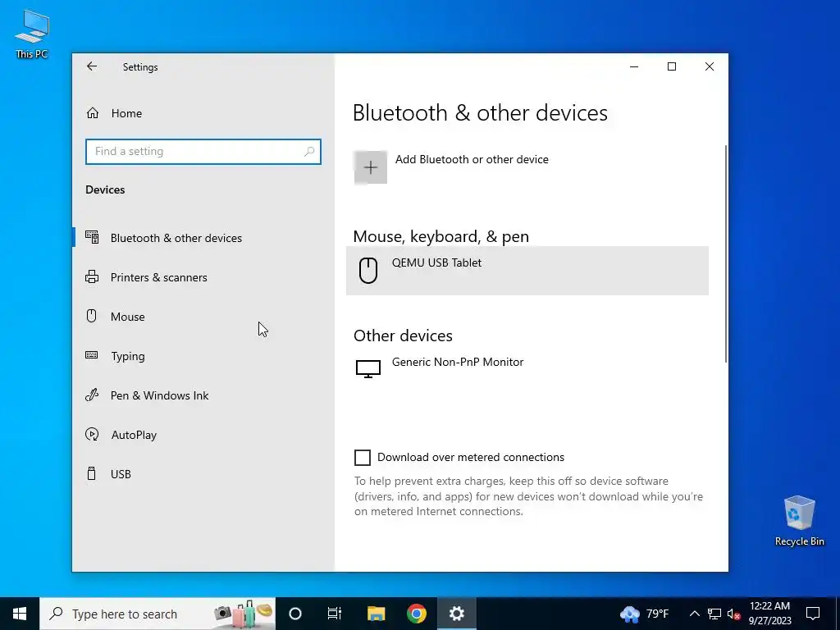Screen dimensions: 840x630
Task: Minimize the Settings window
Action: tap(634, 67)
